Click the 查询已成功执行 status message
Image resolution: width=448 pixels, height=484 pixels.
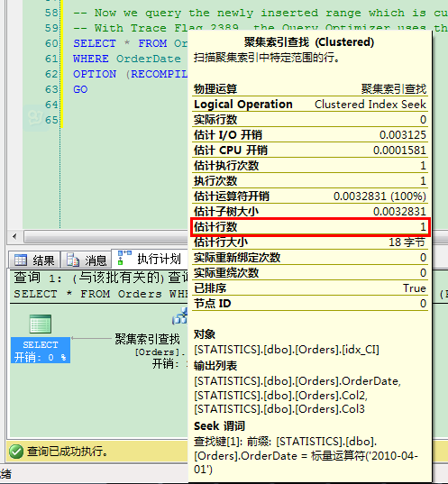coord(67,452)
